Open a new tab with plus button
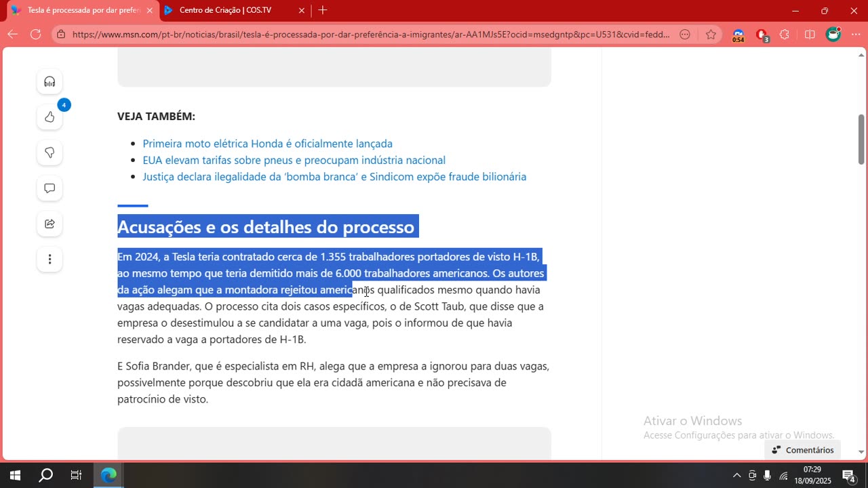This screenshot has width=868, height=488. point(323,10)
